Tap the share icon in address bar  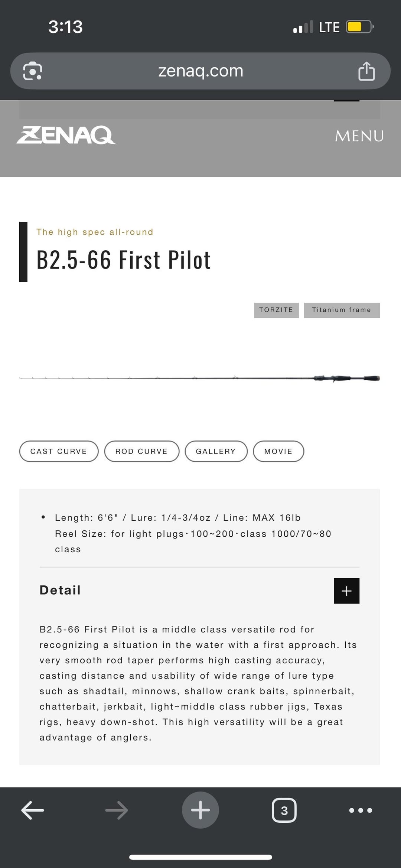(x=366, y=71)
